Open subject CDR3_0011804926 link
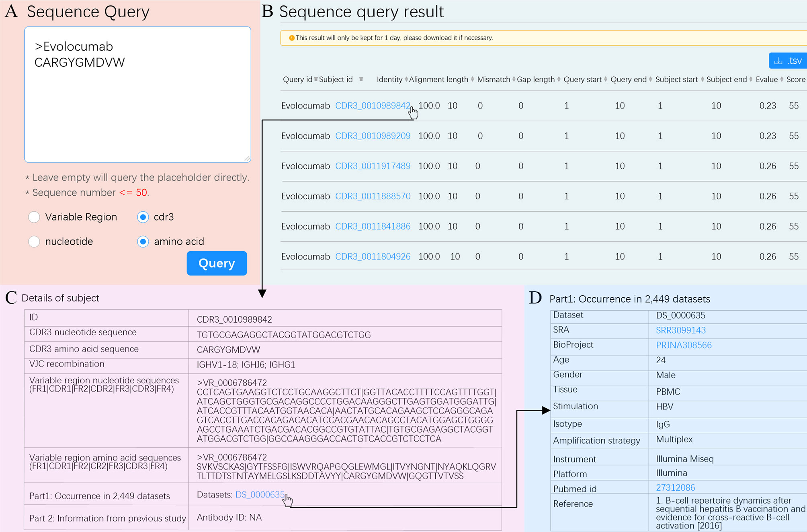The height and width of the screenshot is (532, 807). [373, 256]
